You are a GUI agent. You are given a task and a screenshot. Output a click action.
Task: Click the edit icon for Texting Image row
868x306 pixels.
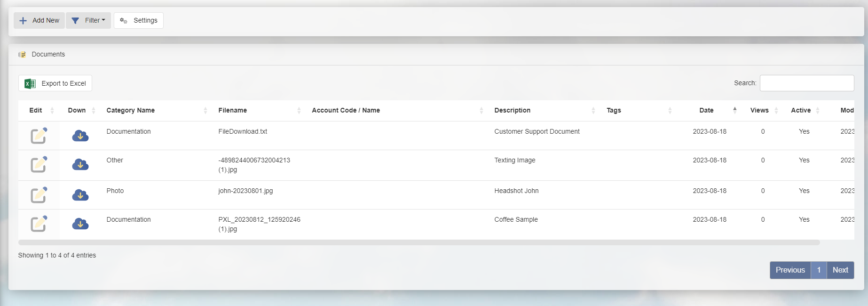coord(39,165)
